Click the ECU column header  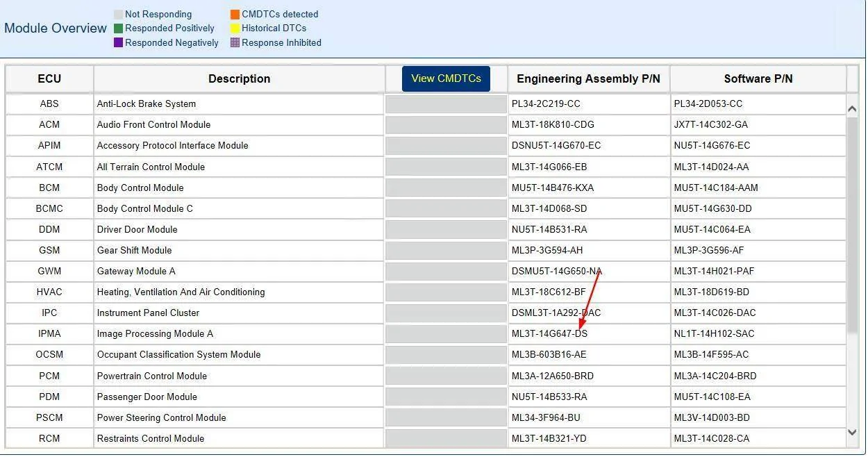(49, 78)
